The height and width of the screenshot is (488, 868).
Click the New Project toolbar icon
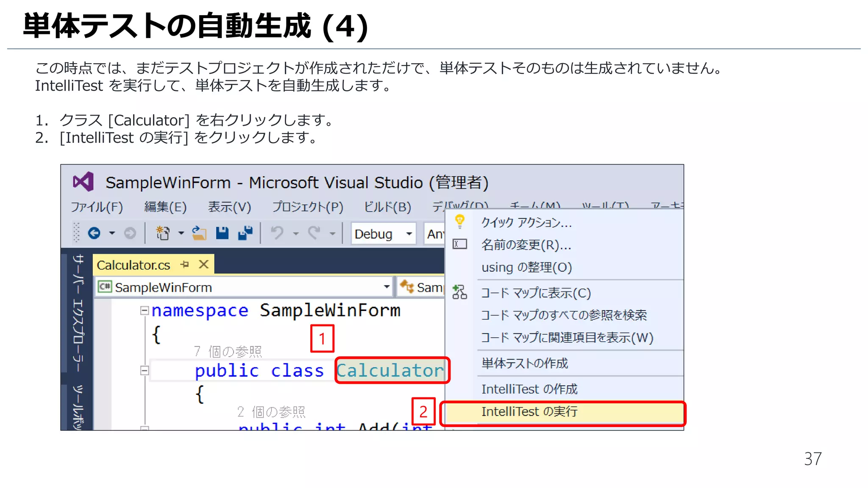pos(163,233)
